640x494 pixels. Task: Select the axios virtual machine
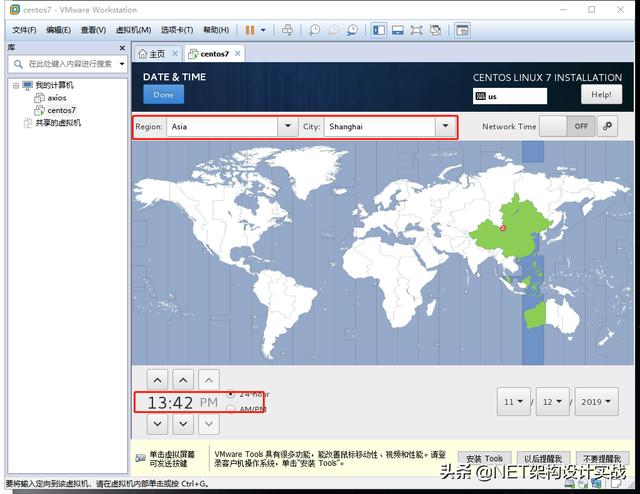click(57, 98)
